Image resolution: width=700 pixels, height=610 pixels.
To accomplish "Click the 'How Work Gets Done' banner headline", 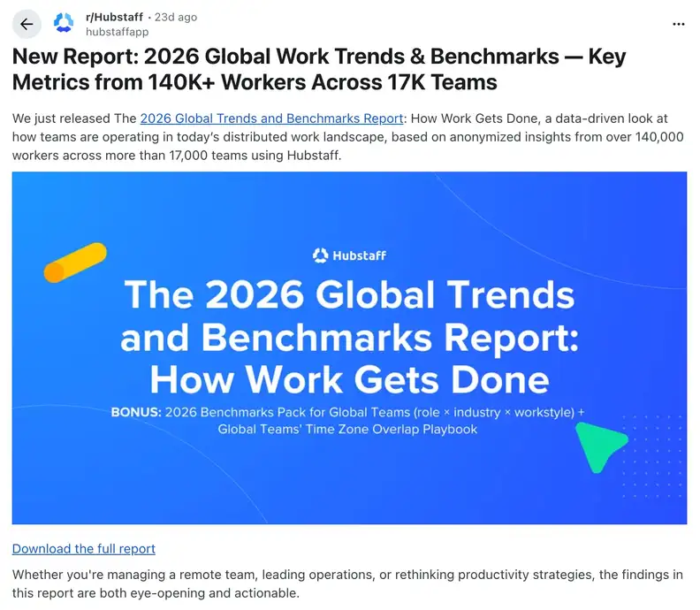I will [349, 379].
